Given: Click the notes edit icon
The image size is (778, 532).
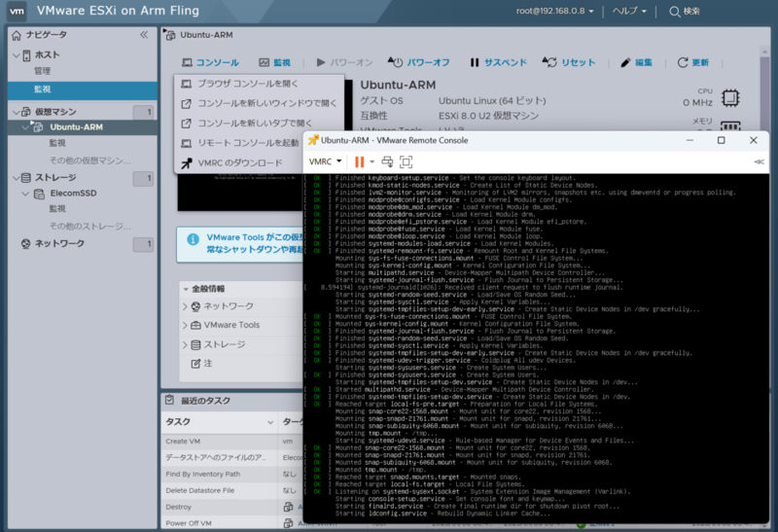Looking at the screenshot, I should (x=196, y=364).
